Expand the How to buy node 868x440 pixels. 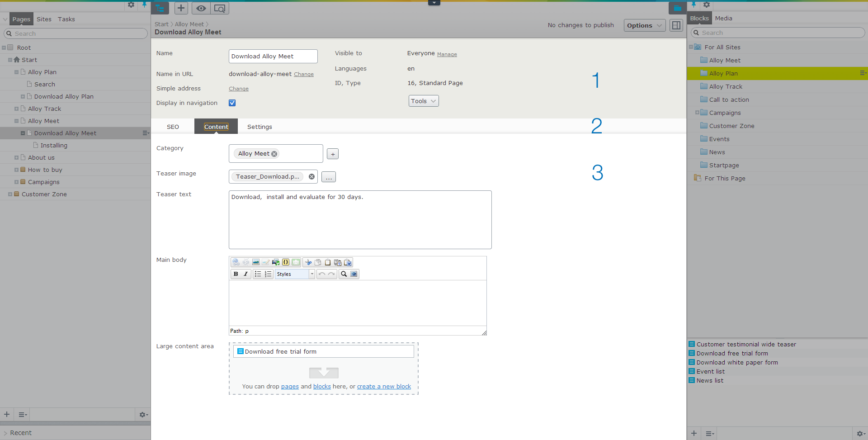pos(16,170)
